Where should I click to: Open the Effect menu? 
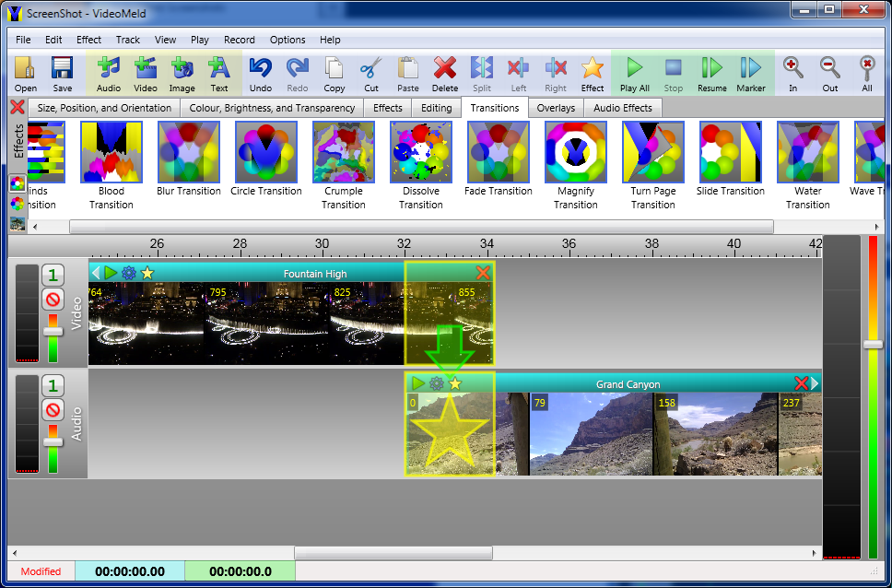tap(88, 40)
